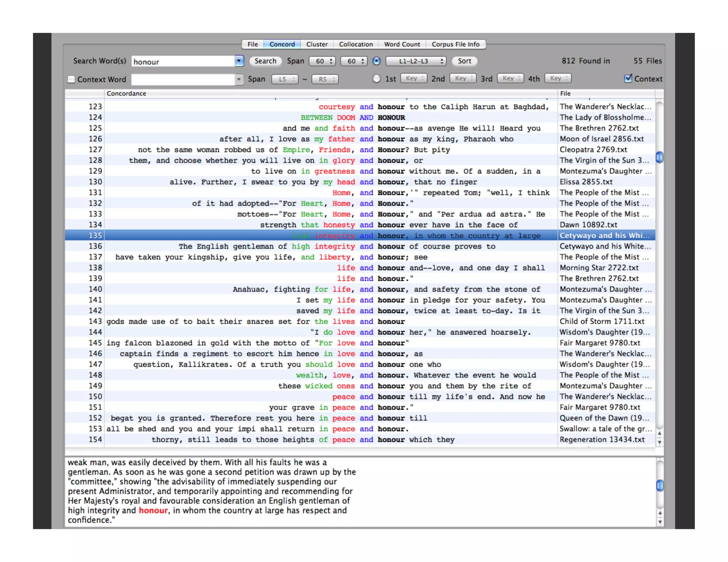Click in the honour search word field
The height and width of the screenshot is (562, 728).
pos(183,62)
